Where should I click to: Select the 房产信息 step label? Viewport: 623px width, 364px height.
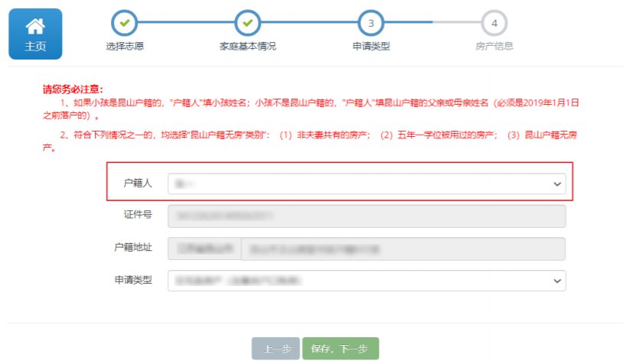coord(494,46)
